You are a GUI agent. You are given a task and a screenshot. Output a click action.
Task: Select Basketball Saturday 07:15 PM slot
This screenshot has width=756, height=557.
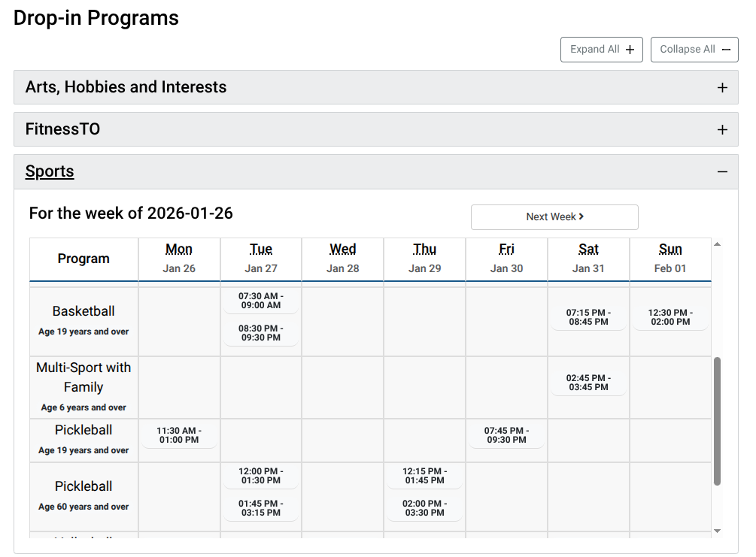(x=588, y=317)
